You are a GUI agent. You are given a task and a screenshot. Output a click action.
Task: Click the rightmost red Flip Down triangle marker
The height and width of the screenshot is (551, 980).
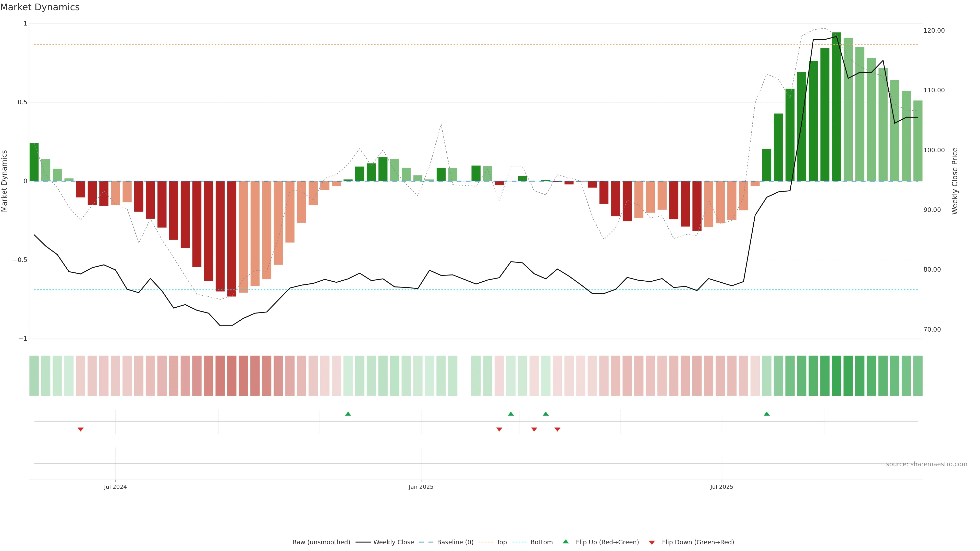[557, 429]
